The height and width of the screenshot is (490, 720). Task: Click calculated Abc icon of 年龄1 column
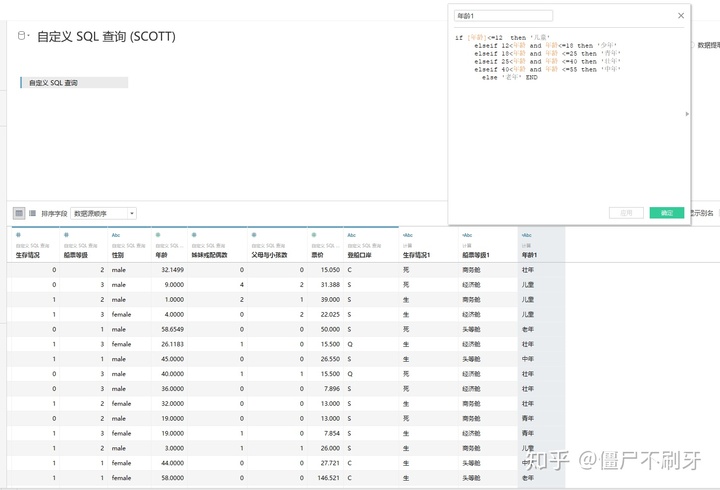[x=527, y=235]
